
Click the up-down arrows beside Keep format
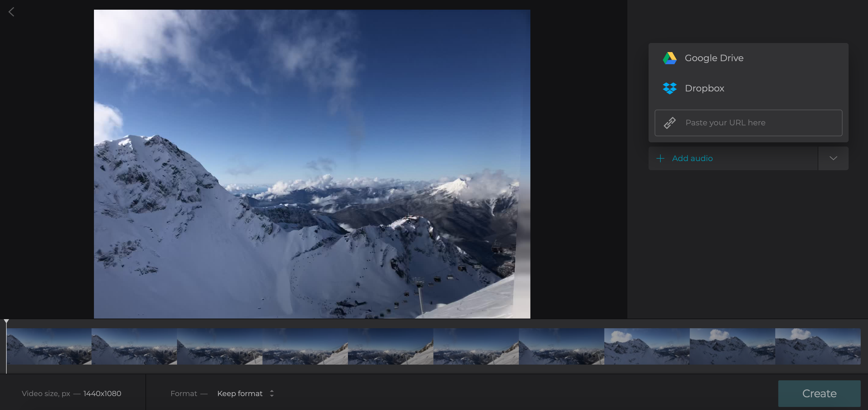[x=272, y=393]
